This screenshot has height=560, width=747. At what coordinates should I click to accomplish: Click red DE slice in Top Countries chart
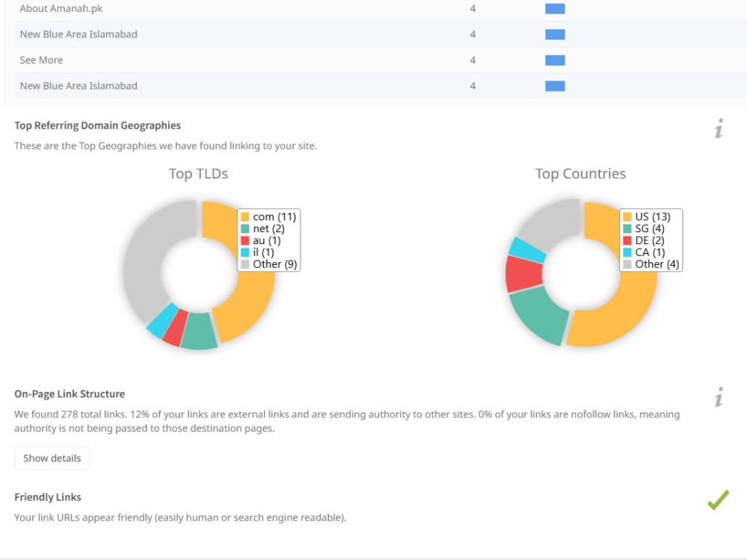click(x=524, y=274)
